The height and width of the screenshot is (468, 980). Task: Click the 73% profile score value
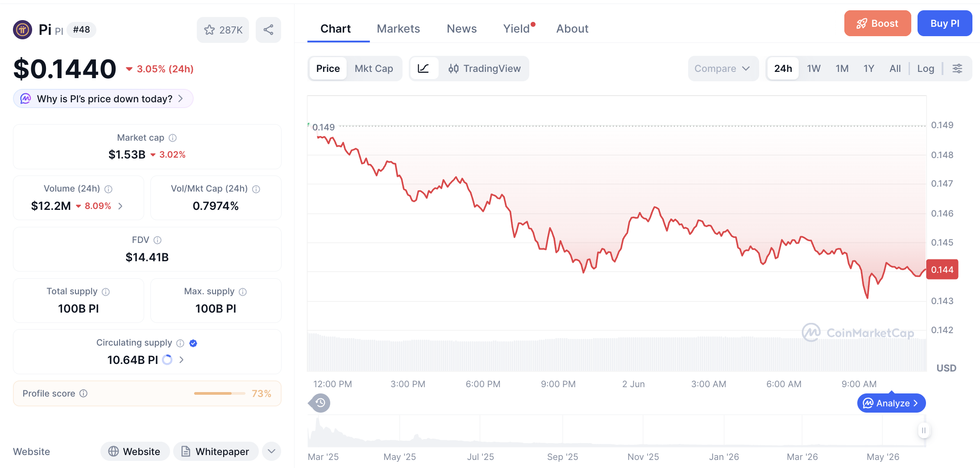point(262,393)
